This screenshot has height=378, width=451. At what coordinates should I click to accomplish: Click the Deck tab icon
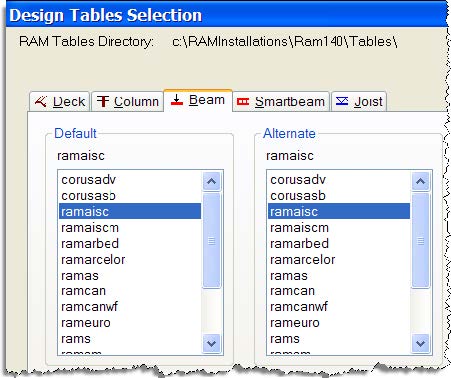[41, 101]
